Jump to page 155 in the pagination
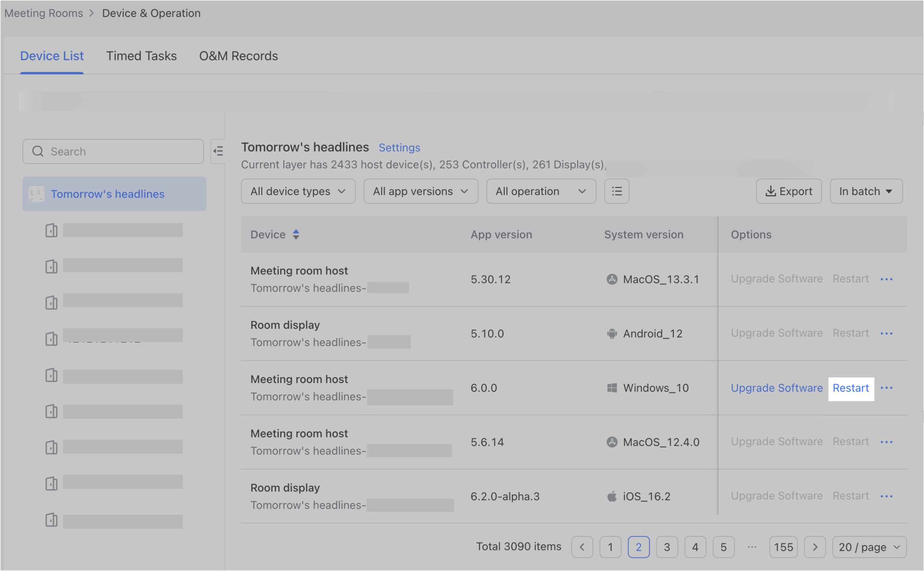 point(784,547)
